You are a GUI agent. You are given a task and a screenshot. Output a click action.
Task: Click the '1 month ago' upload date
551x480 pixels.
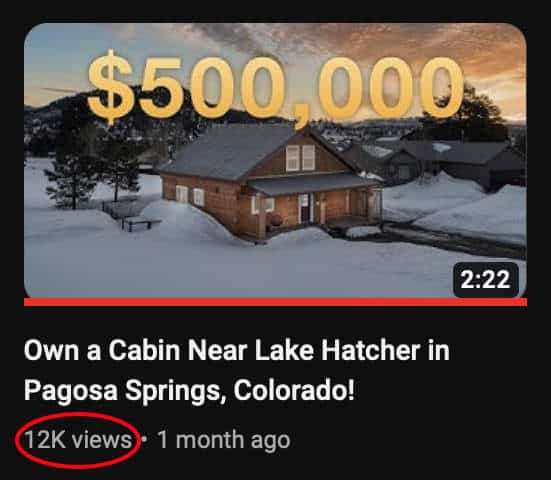tap(224, 440)
